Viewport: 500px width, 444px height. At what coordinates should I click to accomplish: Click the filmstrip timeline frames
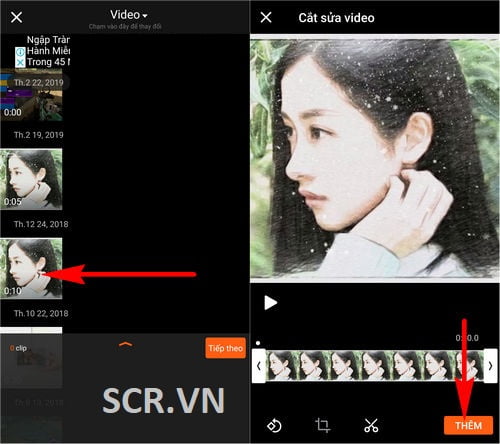(x=374, y=366)
